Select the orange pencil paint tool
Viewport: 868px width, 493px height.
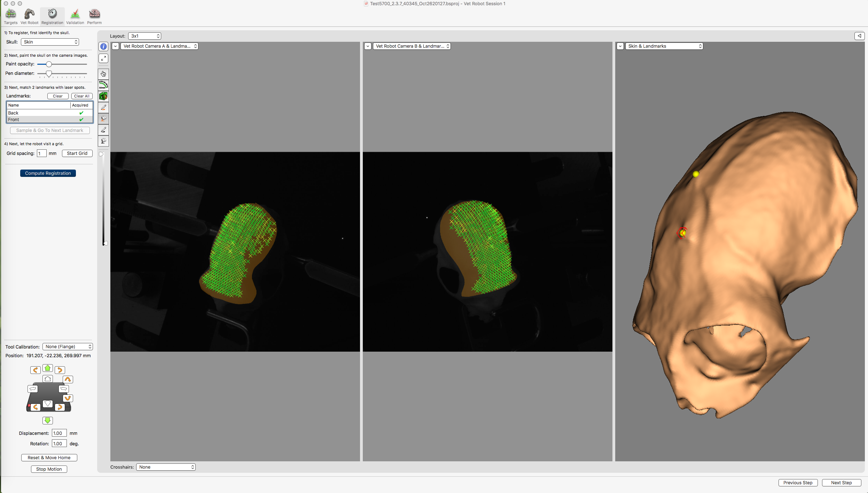[103, 108]
